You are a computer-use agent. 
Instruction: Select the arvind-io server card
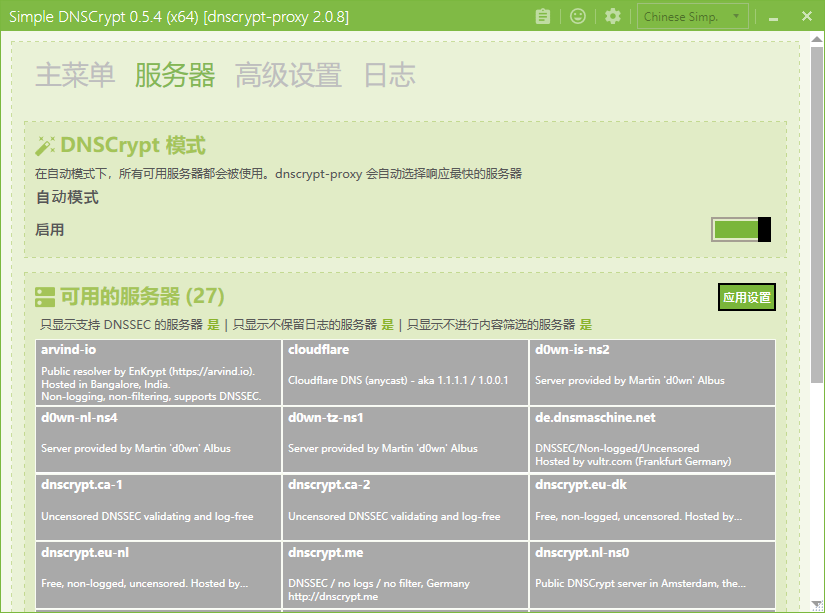(x=158, y=373)
